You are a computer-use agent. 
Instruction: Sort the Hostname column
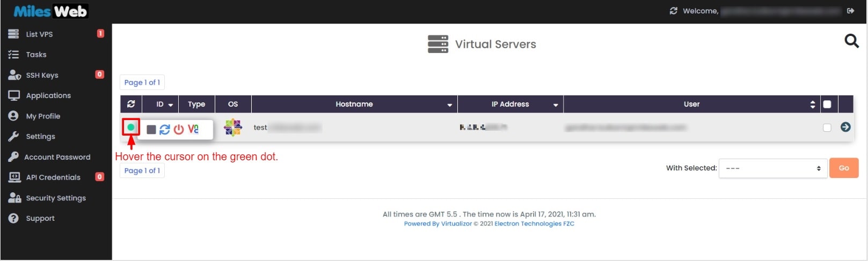click(x=450, y=105)
